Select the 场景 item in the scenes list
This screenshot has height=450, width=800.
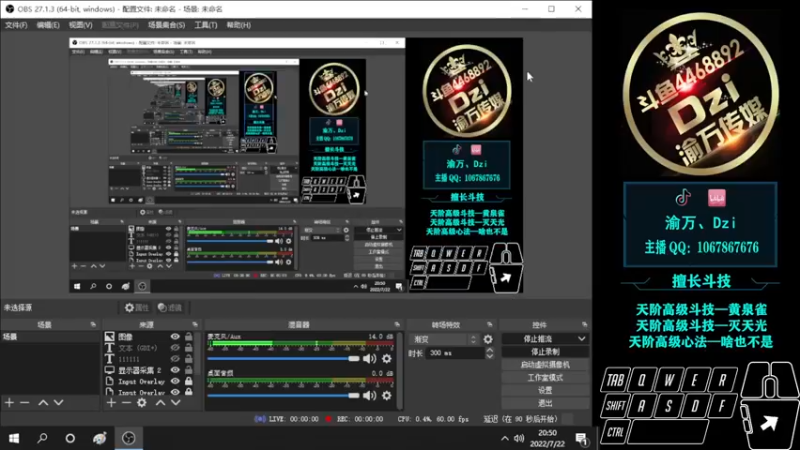point(51,337)
